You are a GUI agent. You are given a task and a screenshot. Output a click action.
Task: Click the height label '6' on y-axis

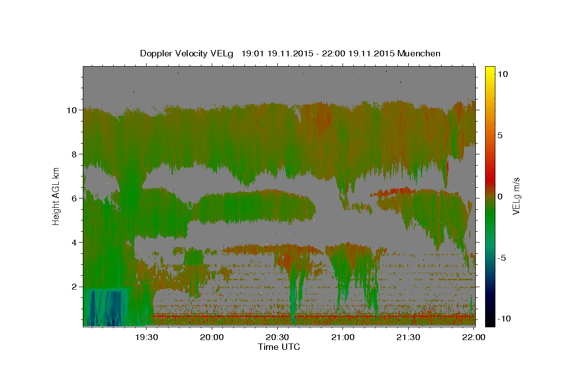click(x=75, y=198)
